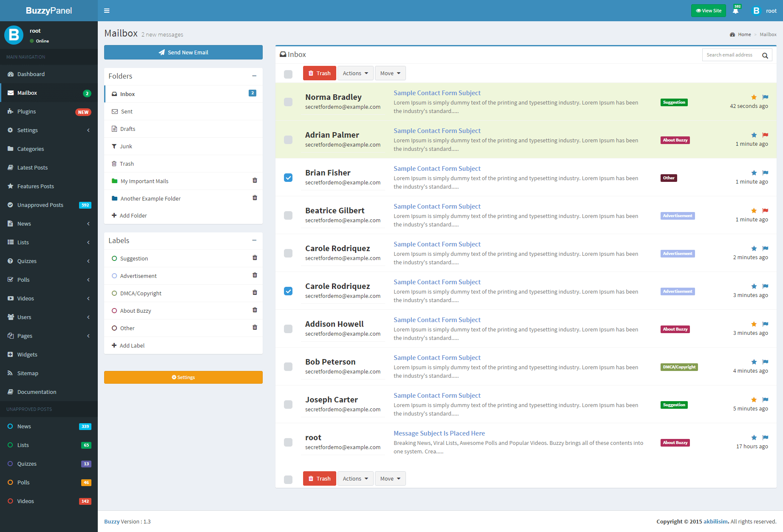Uncheck Carole Rodriquez's selected message
This screenshot has width=783, height=532.
[x=288, y=291]
